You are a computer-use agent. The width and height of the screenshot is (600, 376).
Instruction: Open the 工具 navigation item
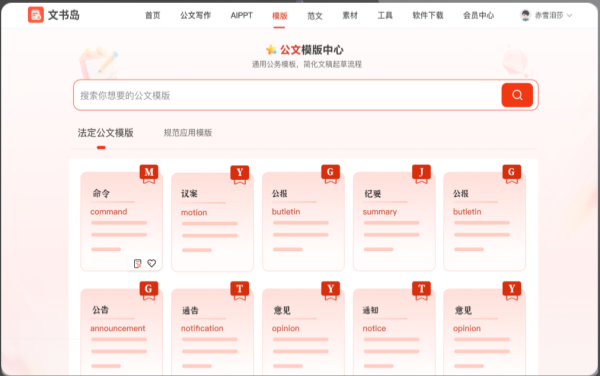click(x=385, y=15)
